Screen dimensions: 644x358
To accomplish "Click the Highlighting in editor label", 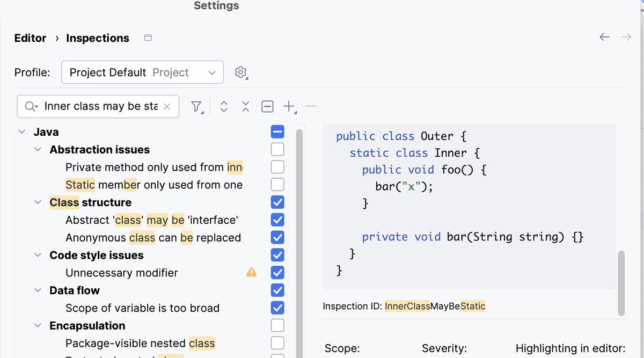I will 570,349.
